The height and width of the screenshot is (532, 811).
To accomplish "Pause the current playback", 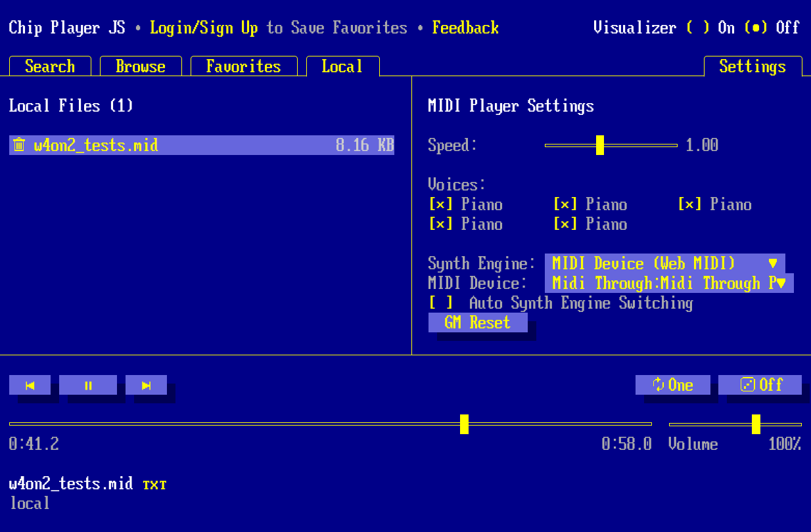I will coord(88,386).
